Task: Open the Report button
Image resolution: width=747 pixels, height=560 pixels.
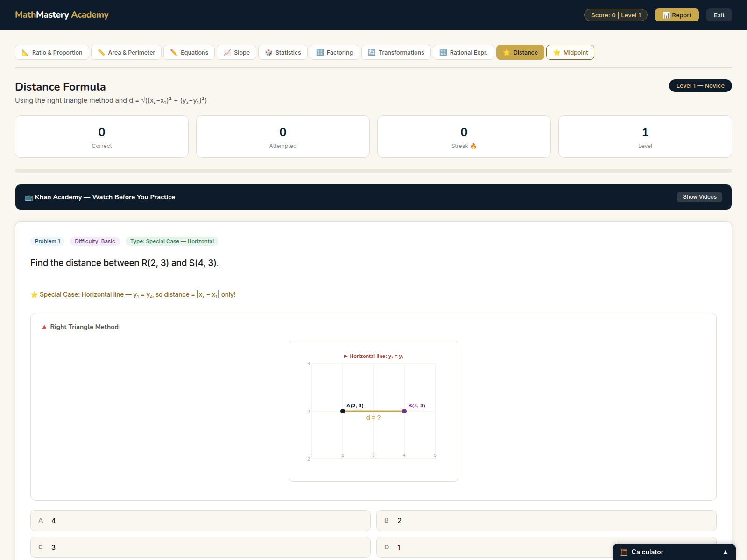Action: (x=677, y=15)
